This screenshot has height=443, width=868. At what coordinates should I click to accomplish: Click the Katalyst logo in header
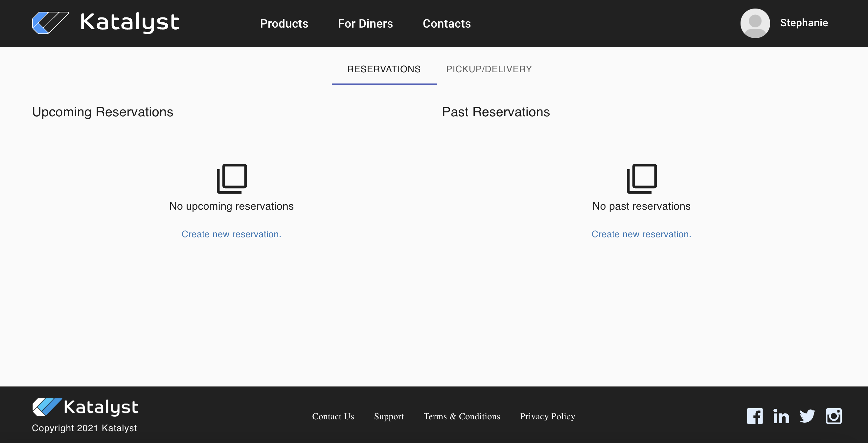coord(105,23)
